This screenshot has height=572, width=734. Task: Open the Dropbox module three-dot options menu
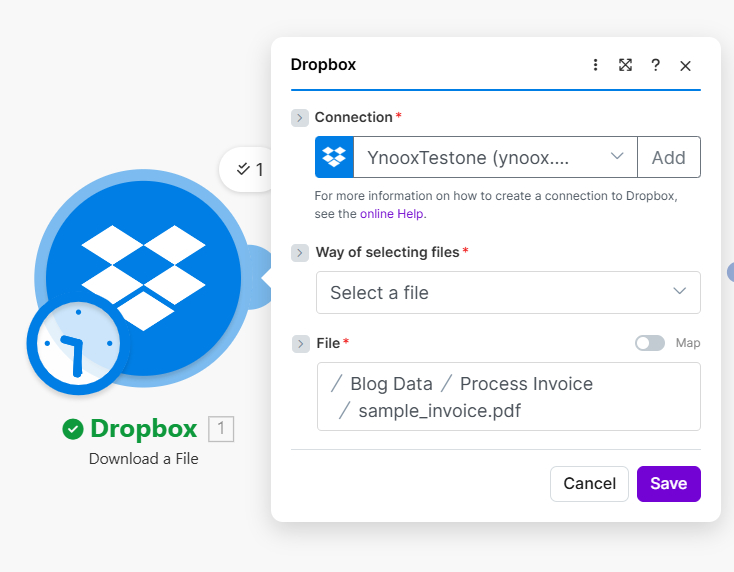[x=595, y=65]
